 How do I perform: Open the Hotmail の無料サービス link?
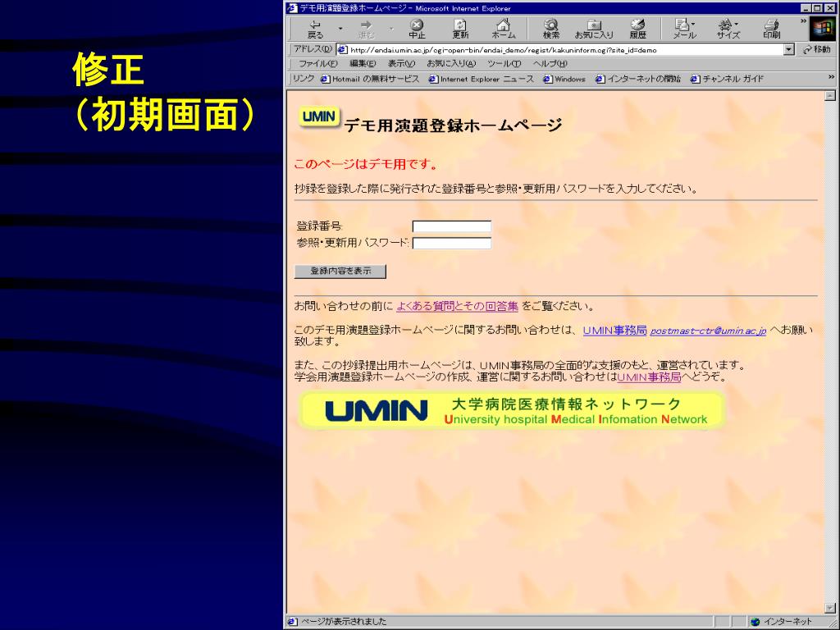point(370,79)
